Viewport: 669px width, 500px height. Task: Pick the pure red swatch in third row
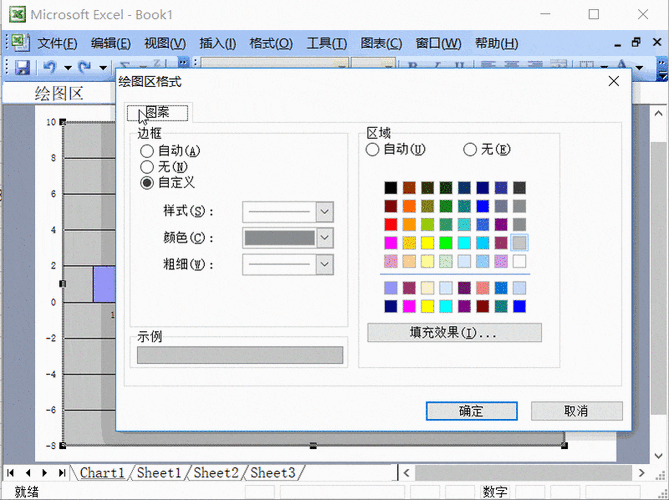click(x=390, y=224)
